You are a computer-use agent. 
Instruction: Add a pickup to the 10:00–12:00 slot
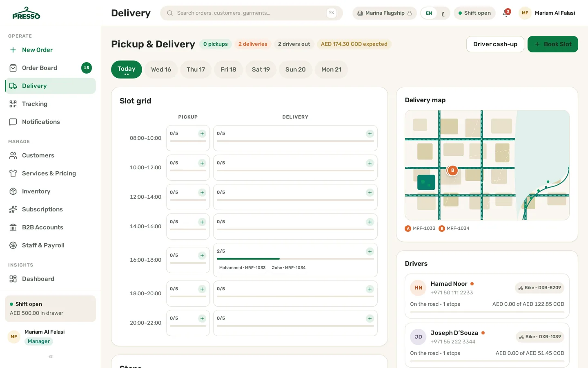[x=202, y=163]
